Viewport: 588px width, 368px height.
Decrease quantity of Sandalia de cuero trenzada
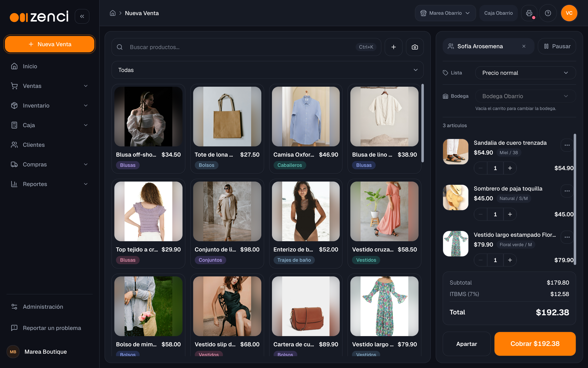pos(480,168)
